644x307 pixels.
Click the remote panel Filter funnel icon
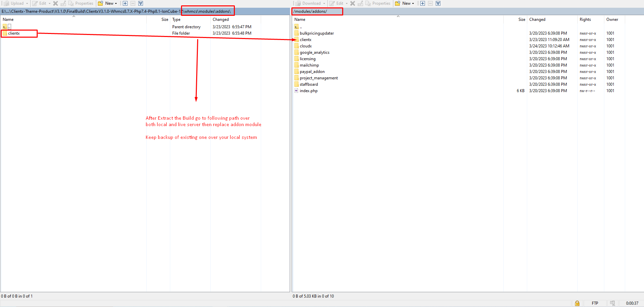(438, 3)
